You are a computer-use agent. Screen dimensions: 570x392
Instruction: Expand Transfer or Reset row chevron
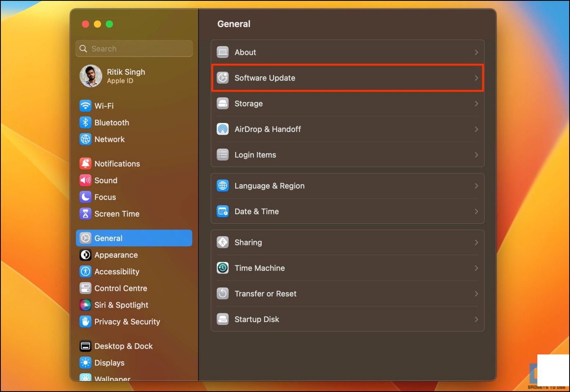[476, 294]
